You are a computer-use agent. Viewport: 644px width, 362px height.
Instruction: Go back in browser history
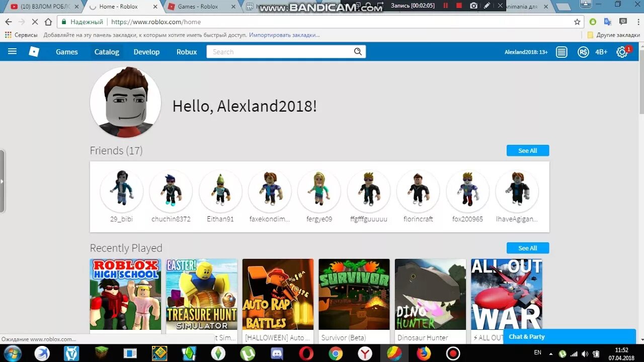pyautogui.click(x=9, y=22)
